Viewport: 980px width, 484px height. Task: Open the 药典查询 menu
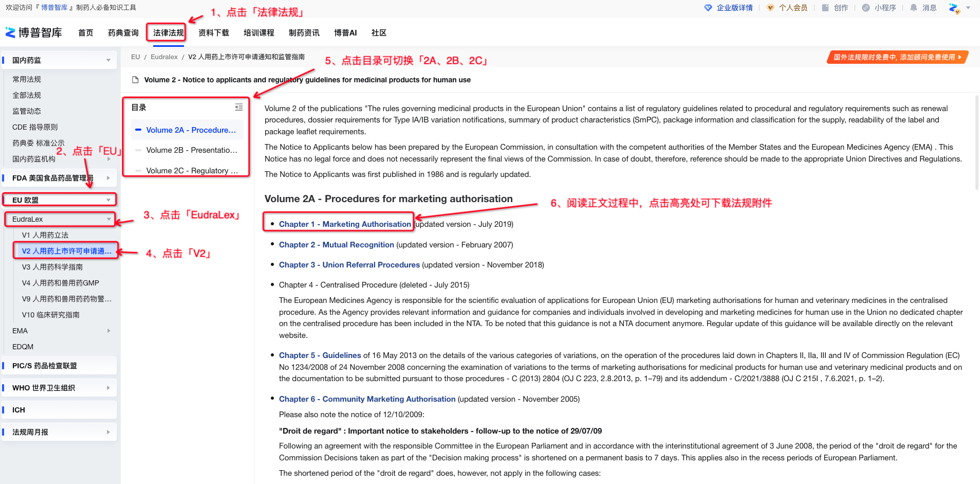pyautogui.click(x=123, y=32)
